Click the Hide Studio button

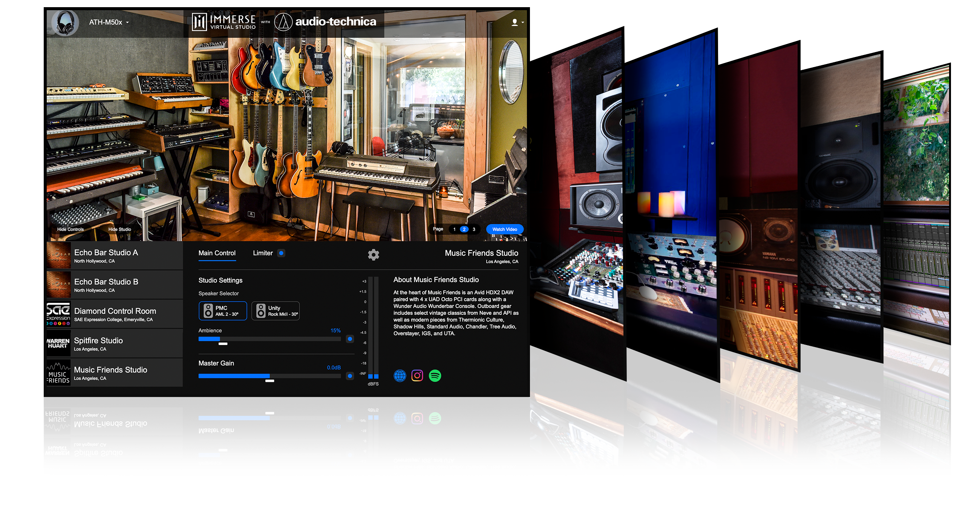coord(119,230)
